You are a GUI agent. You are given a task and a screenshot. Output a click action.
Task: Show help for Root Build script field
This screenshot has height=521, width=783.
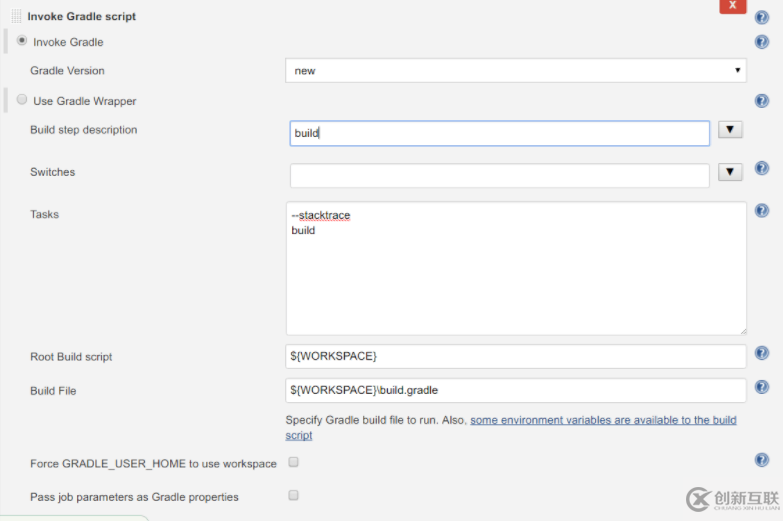tap(762, 353)
